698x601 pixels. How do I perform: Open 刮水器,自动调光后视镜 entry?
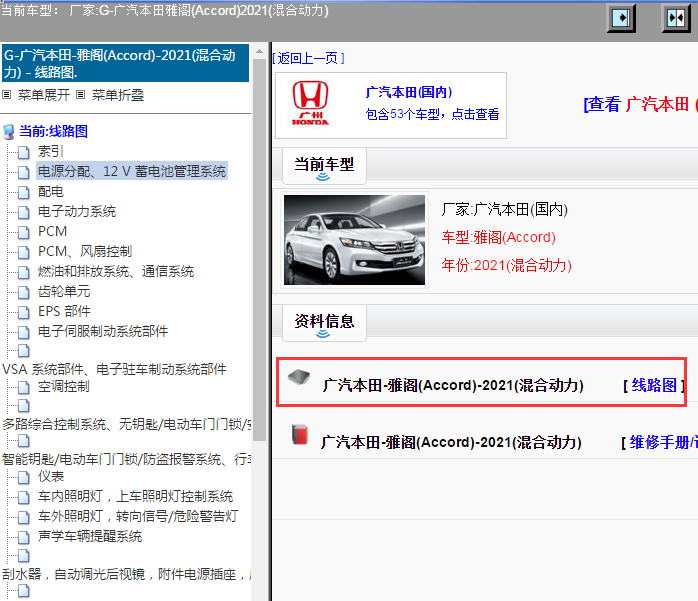click(126, 574)
